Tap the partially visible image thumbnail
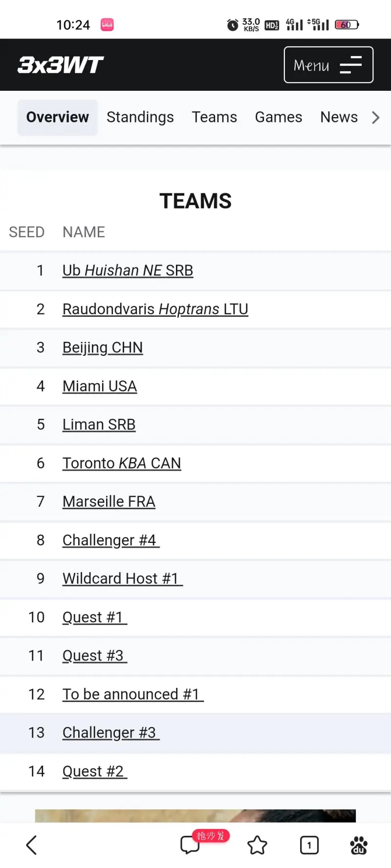Screen dimensions: 391x868 [x=195, y=816]
